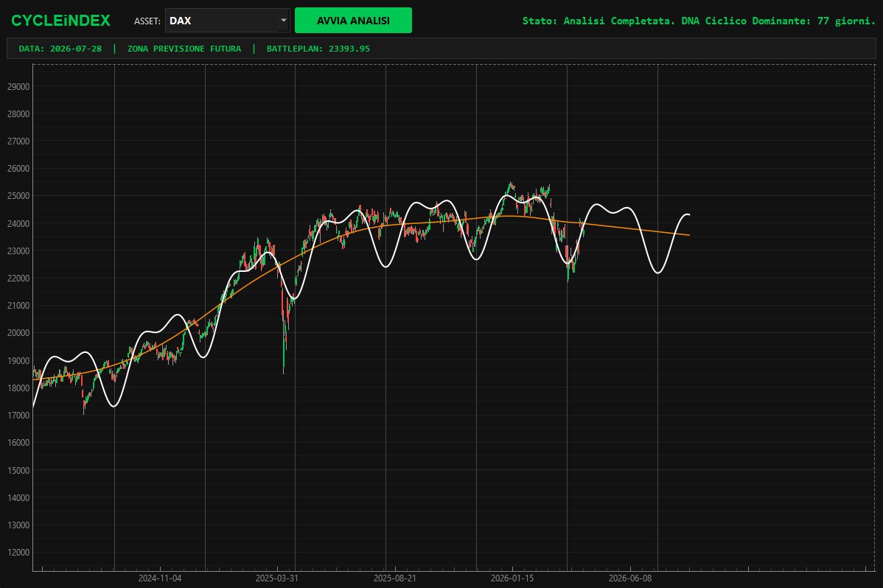Click the 25000 price axis label
Image resolution: width=883 pixels, height=588 pixels.
(18, 196)
